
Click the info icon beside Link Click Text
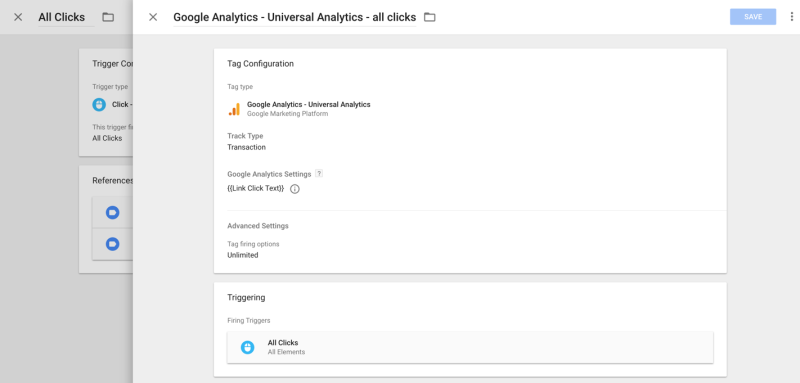[295, 189]
